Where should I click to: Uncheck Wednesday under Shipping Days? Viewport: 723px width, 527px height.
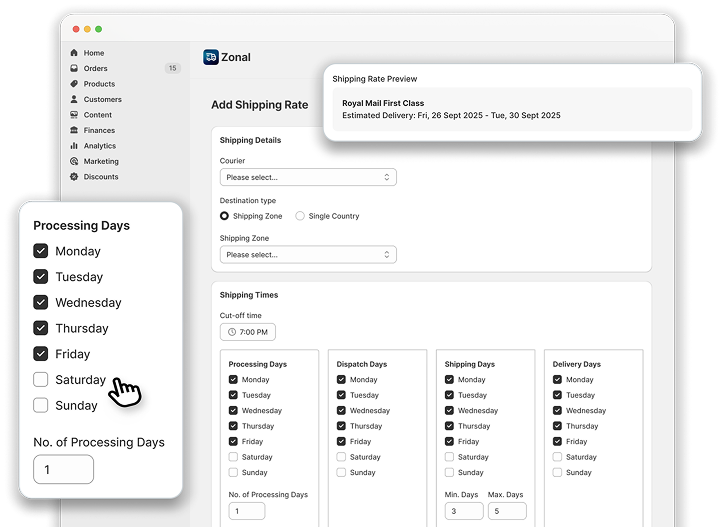449,410
